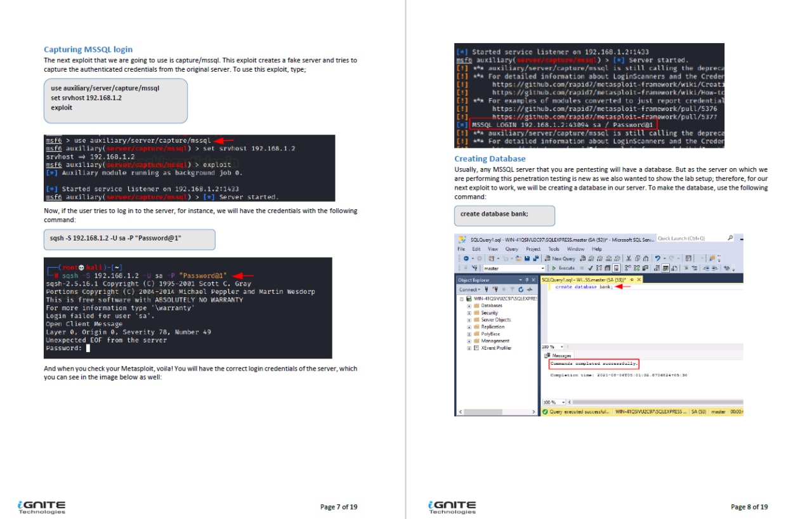Open the Connect dropdown in Object Explorer
Viewport: 812px width, 519px height.
point(470,289)
